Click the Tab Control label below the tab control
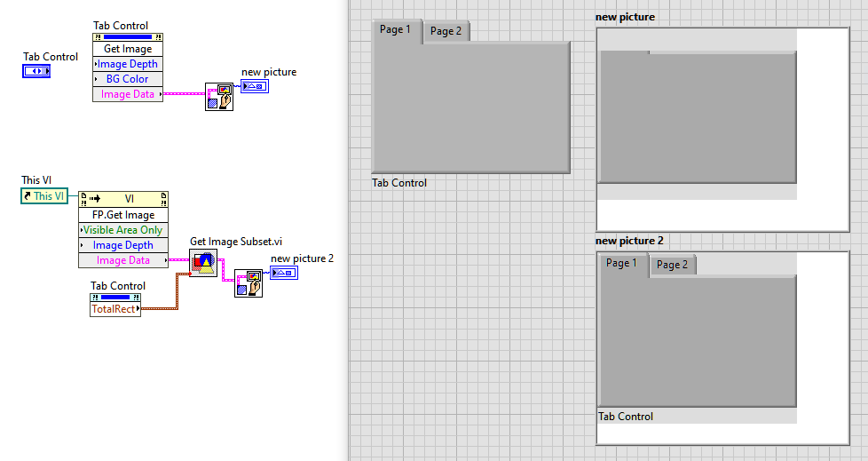Viewport: 868px width, 461px height. 399,183
